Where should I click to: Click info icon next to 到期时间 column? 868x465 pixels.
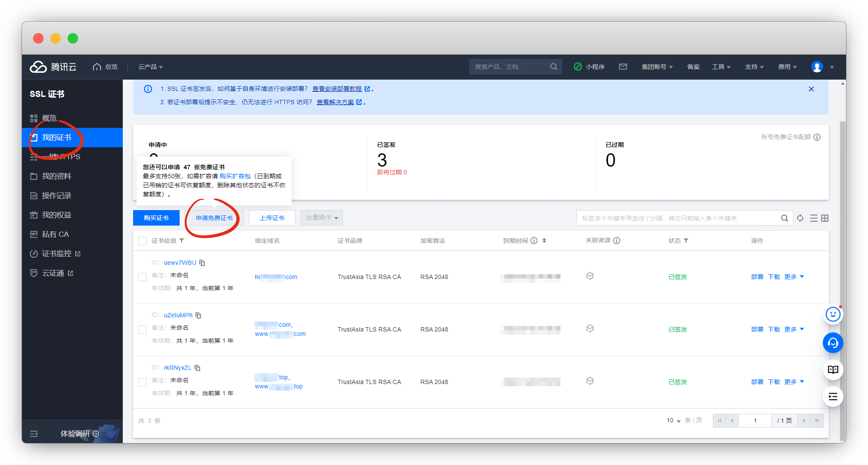(x=534, y=241)
